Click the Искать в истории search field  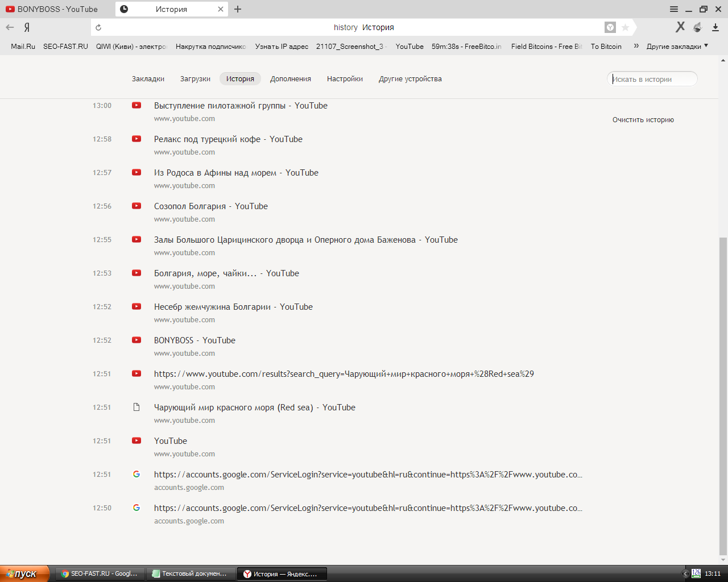click(x=652, y=79)
